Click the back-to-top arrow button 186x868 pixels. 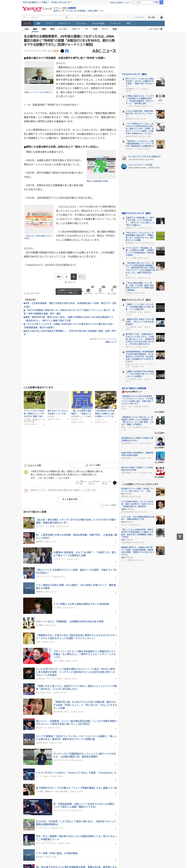(x=180, y=536)
